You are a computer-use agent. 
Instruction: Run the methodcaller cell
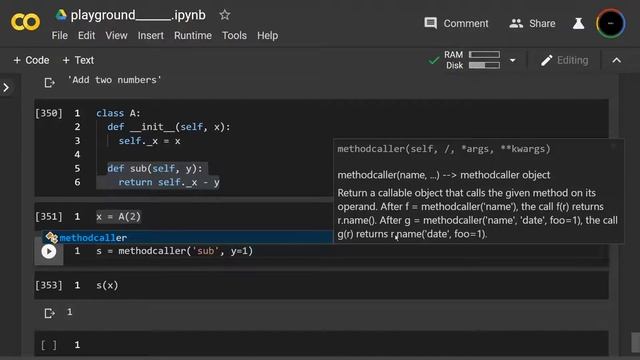pos(49,251)
